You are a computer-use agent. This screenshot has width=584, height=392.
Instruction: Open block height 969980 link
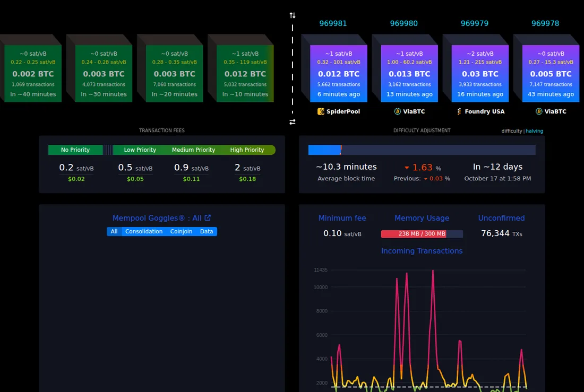click(x=403, y=23)
